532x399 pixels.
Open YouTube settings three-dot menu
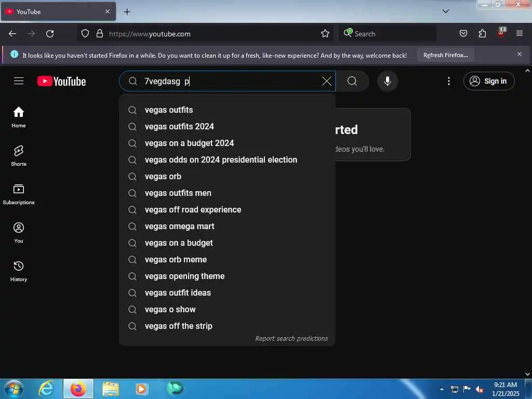(x=448, y=81)
